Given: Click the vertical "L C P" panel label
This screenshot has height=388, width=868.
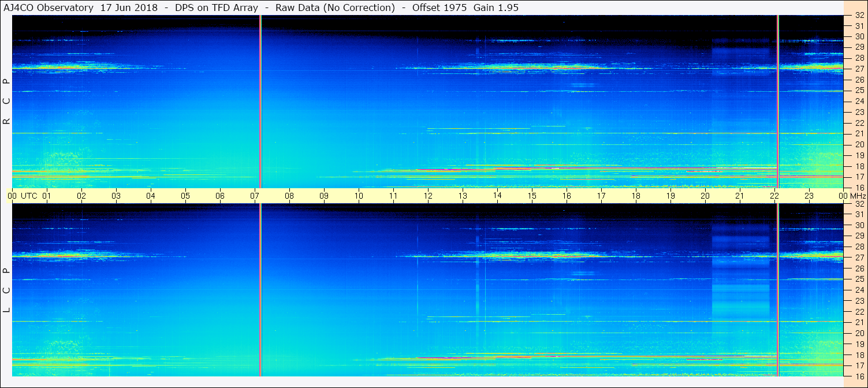Looking at the screenshot, I should [x=7, y=290].
